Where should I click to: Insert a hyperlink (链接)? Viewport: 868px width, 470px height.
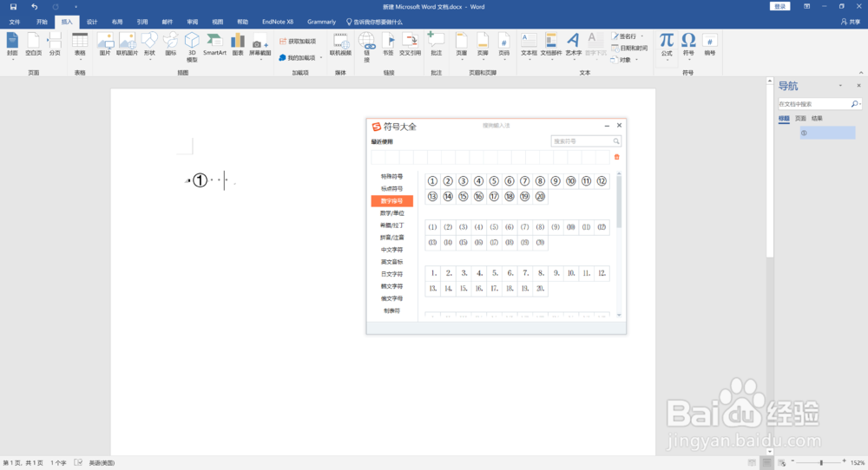coord(366,47)
